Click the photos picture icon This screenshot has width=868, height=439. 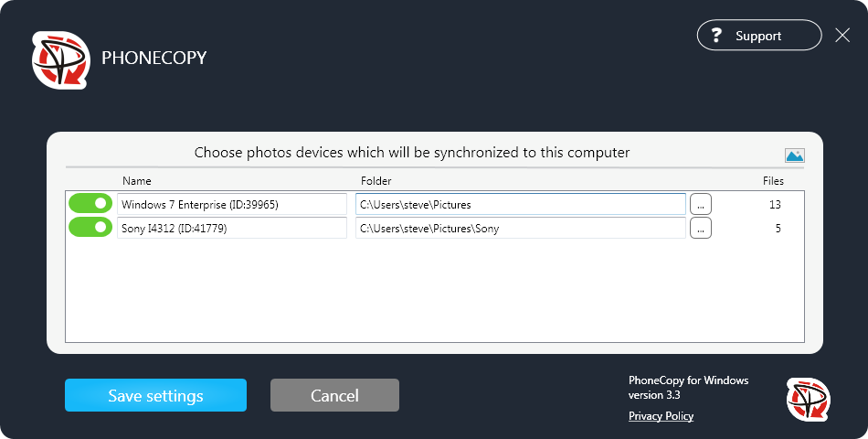[x=794, y=155]
